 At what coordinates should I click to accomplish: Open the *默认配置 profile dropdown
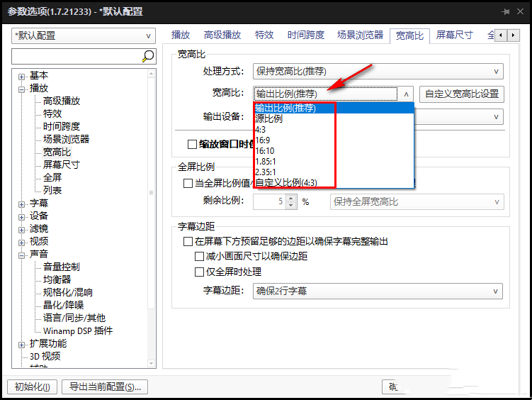pos(84,35)
